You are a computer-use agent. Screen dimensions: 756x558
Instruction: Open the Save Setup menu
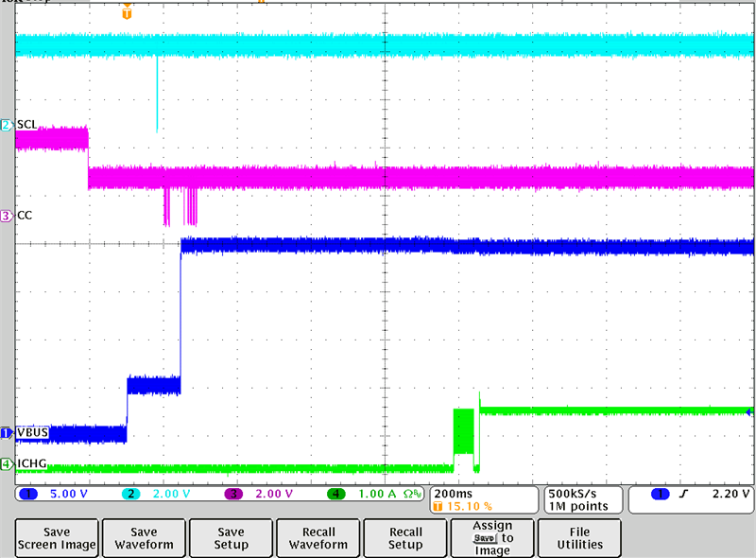click(231, 538)
